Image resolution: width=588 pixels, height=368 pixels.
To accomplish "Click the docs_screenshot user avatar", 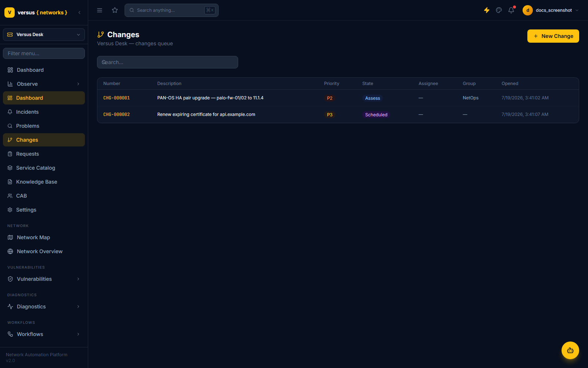I will coord(528,10).
